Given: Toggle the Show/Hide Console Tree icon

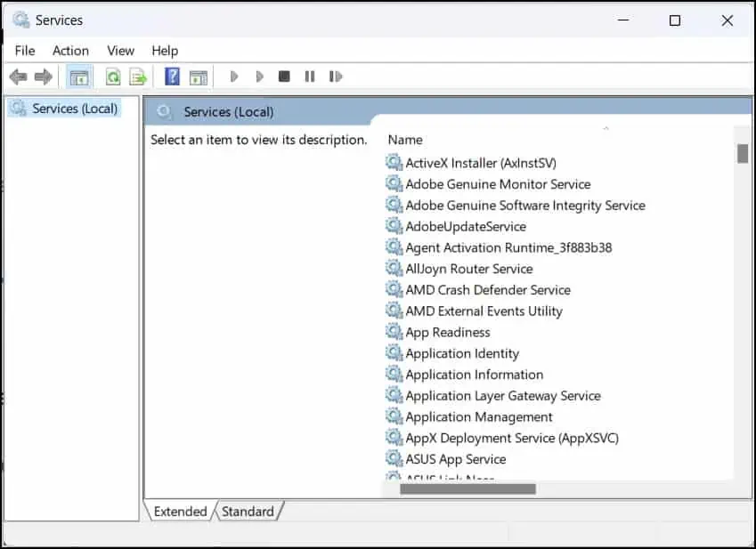Looking at the screenshot, I should click(78, 77).
